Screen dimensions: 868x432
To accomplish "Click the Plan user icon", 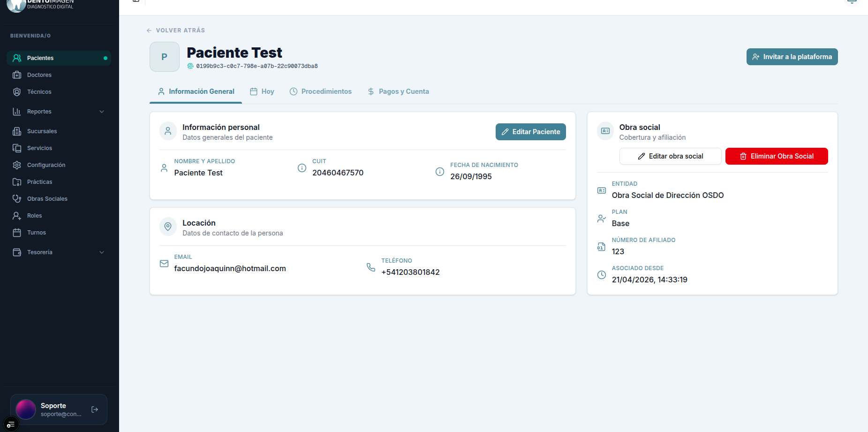I will [x=602, y=219].
